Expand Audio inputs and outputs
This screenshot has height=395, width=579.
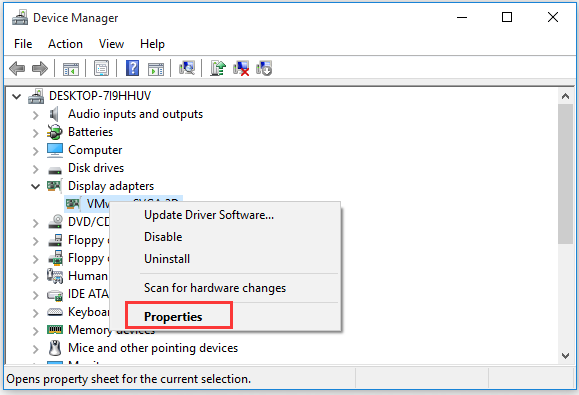point(35,115)
